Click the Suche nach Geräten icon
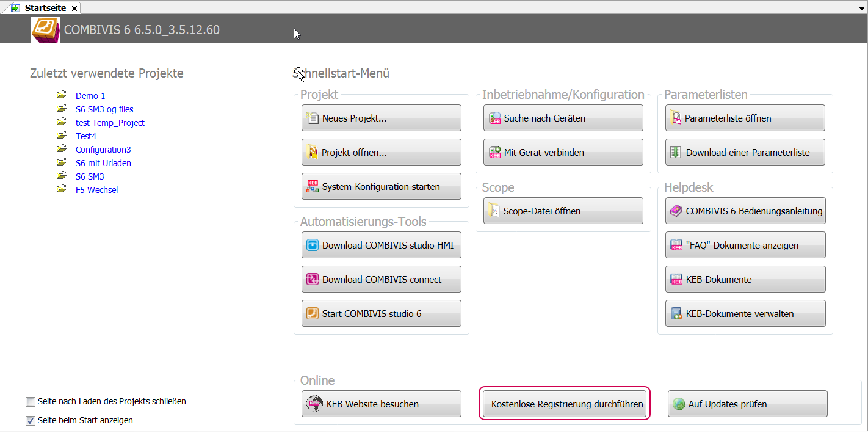 pos(494,118)
